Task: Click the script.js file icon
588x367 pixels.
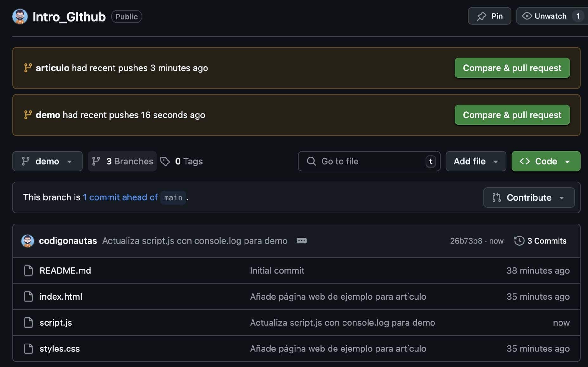Action: coord(28,323)
